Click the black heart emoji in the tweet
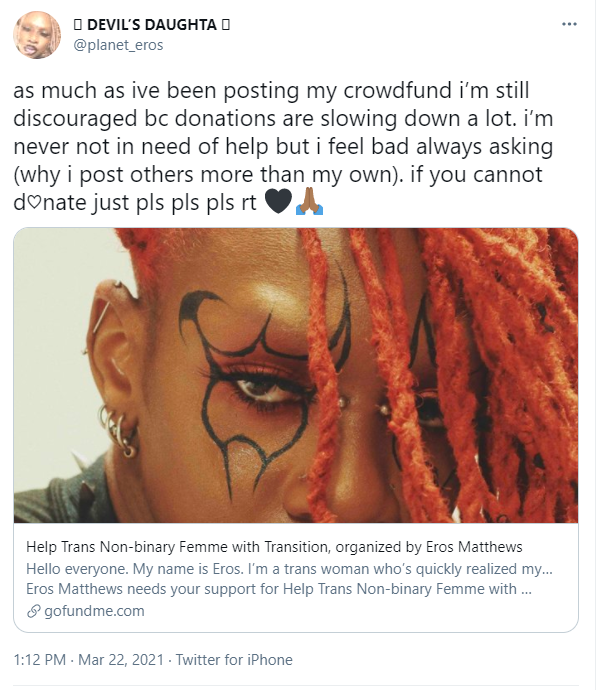The width and height of the screenshot is (597, 690). point(278,202)
